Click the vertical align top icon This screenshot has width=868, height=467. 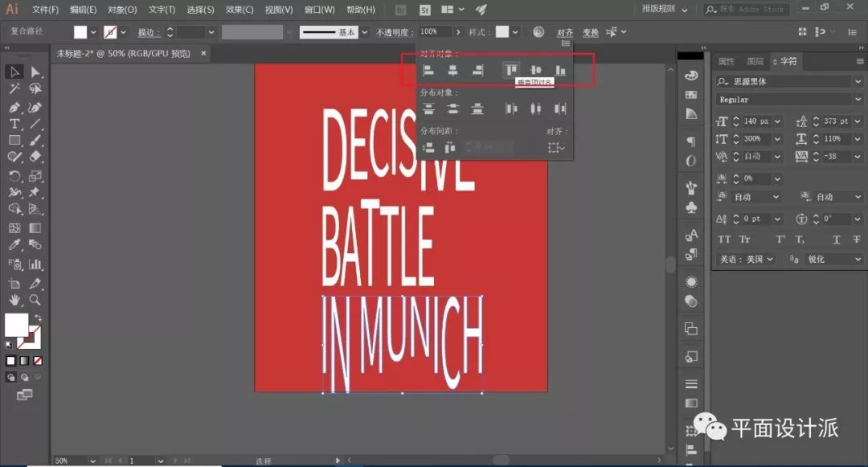pos(511,71)
